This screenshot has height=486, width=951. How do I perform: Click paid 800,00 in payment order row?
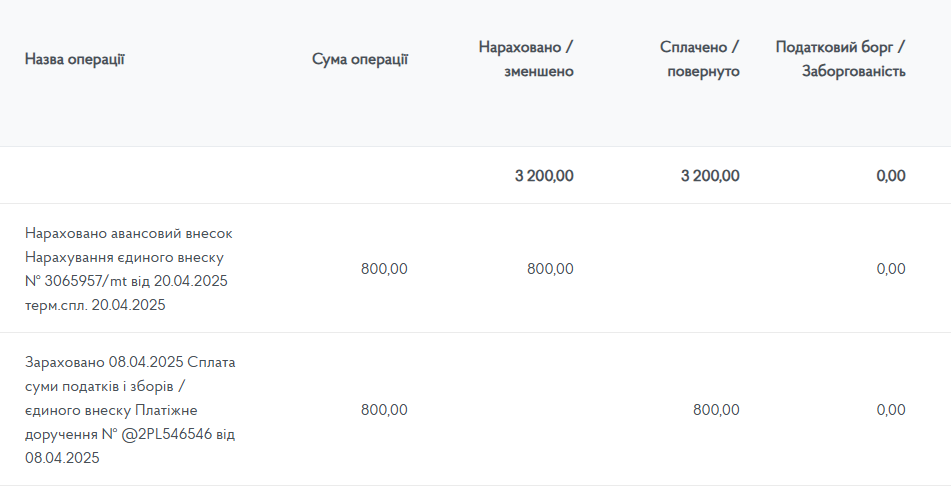[x=716, y=410]
